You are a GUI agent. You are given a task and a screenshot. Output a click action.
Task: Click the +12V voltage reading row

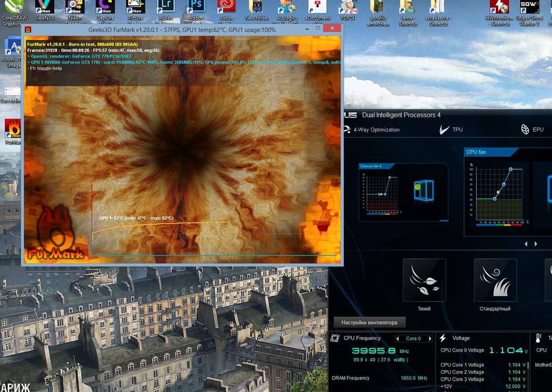tap(483, 387)
